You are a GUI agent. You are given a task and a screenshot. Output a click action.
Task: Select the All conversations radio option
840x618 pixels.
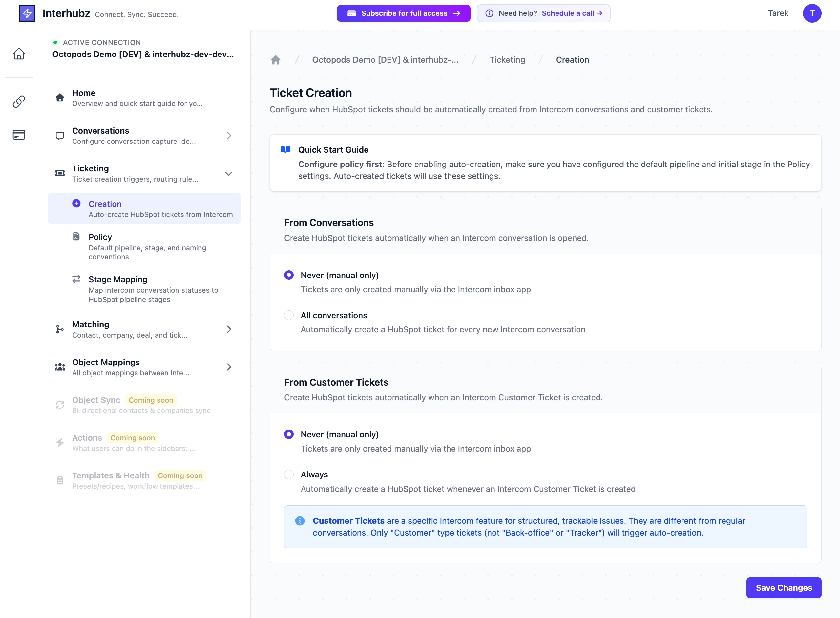289,315
